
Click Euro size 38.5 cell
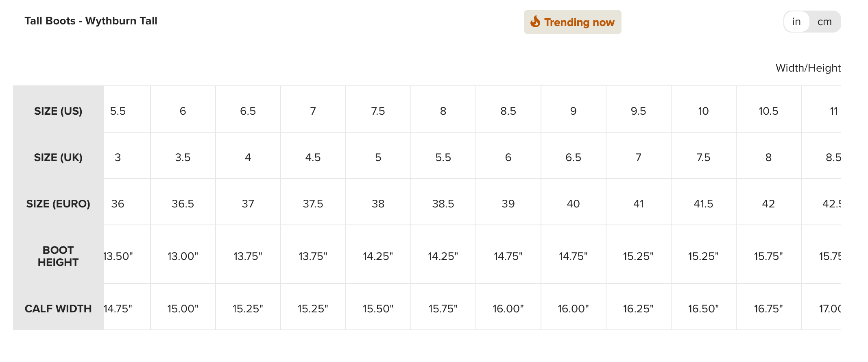tap(443, 204)
